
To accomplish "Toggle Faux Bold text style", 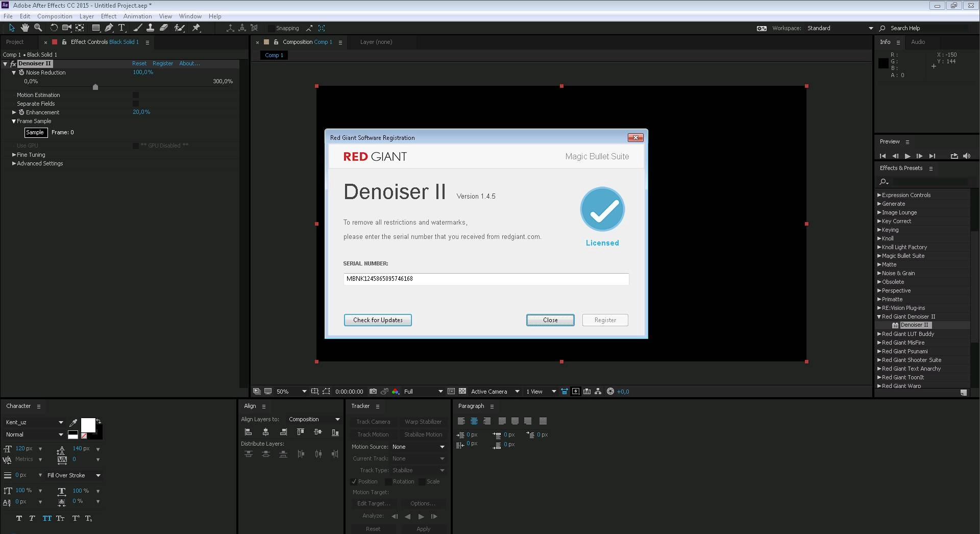I will click(x=19, y=518).
